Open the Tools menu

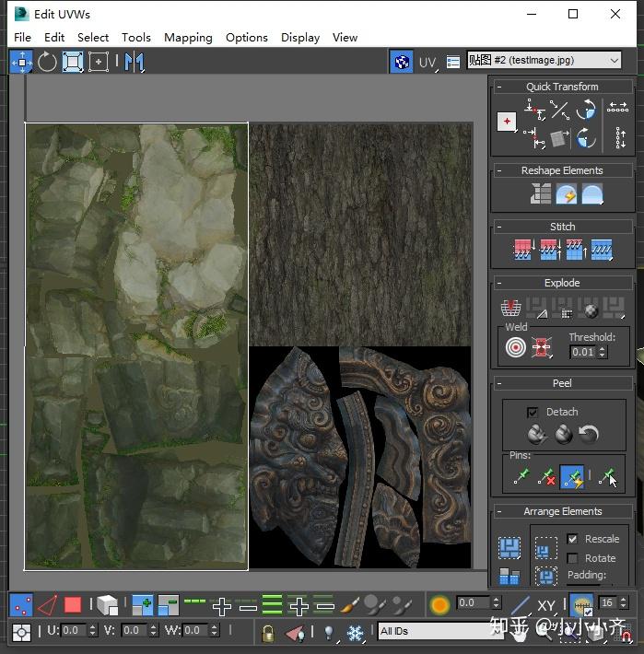pos(135,37)
